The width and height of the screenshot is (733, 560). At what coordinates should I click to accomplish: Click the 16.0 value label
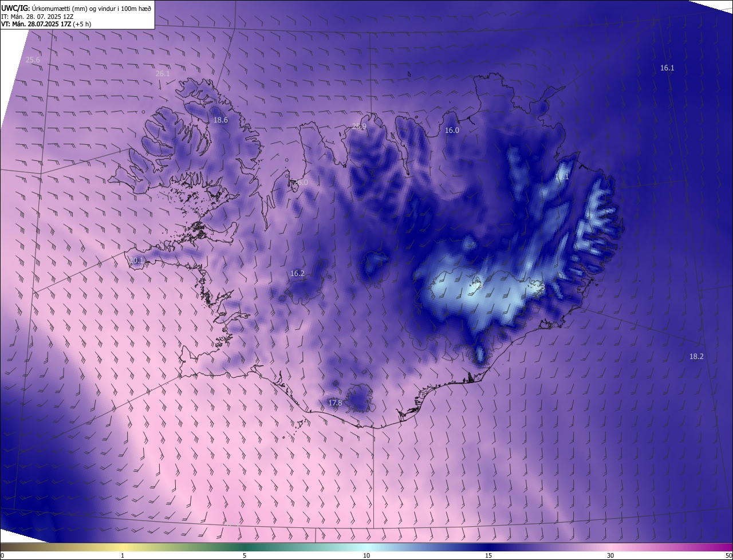point(452,131)
